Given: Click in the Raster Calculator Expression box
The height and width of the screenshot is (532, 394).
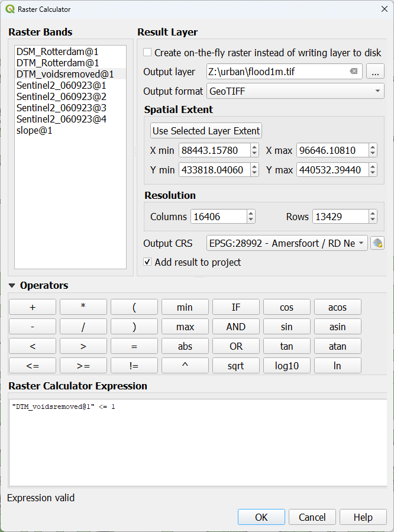Looking at the screenshot, I should (x=197, y=444).
